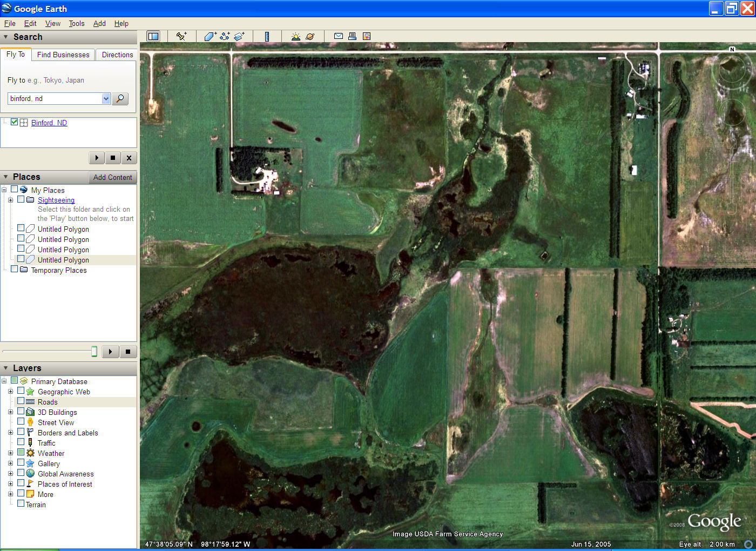Image resolution: width=756 pixels, height=551 pixels.
Task: Select the Geographic Web layer label
Action: pos(64,392)
